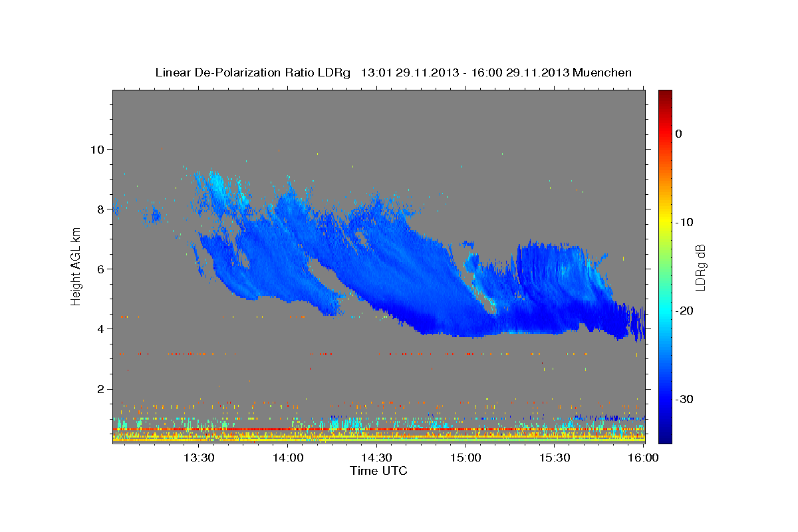Image resolution: width=798 pixels, height=532 pixels.
Task: Click the cyan section of the colorbar
Action: coord(665,311)
